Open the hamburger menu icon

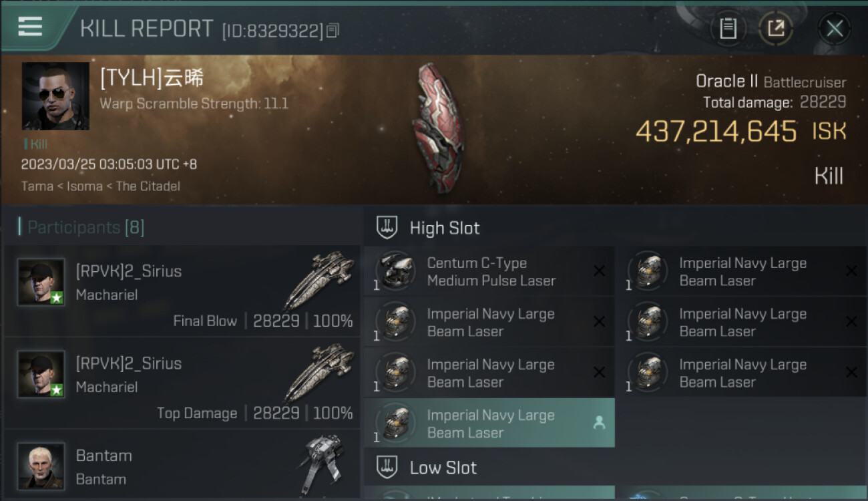[30, 27]
